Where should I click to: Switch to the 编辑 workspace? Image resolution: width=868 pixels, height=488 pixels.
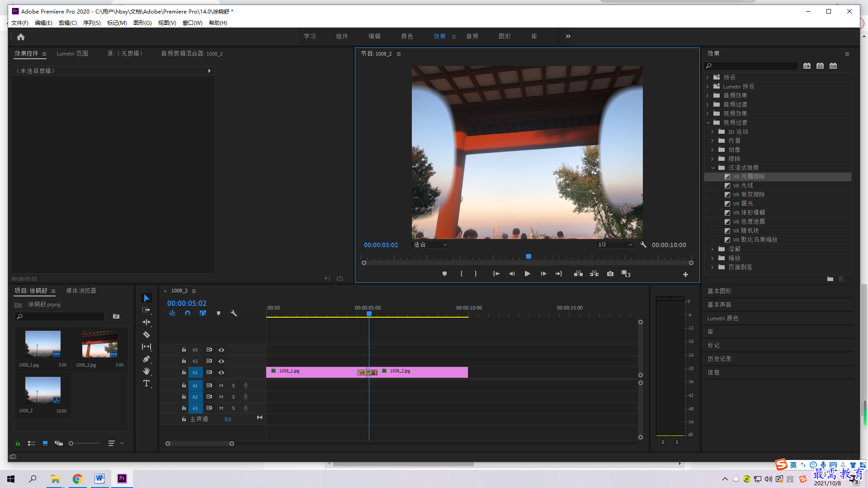374,36
